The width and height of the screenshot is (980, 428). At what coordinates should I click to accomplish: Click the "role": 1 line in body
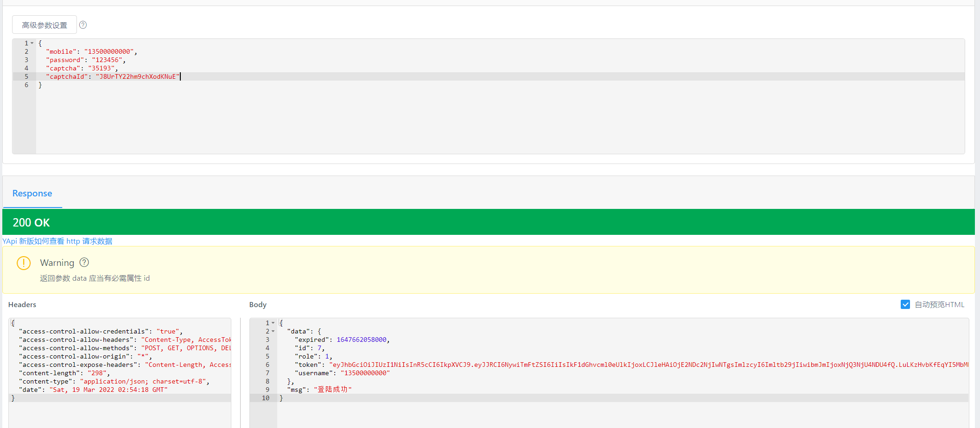click(x=313, y=356)
